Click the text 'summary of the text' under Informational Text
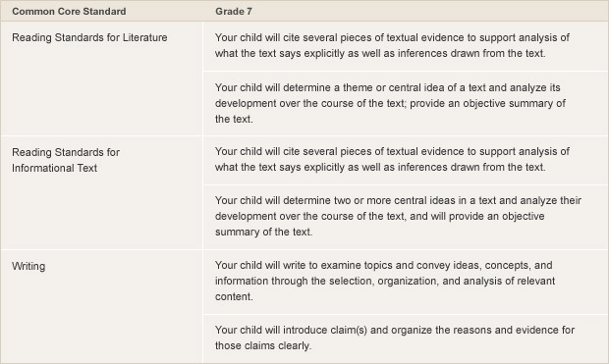 tap(263, 233)
